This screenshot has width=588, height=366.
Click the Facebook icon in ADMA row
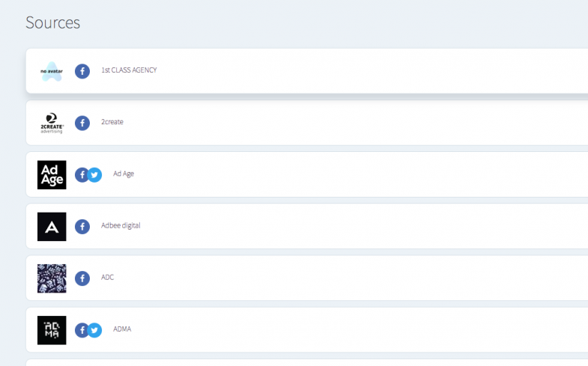click(x=81, y=330)
